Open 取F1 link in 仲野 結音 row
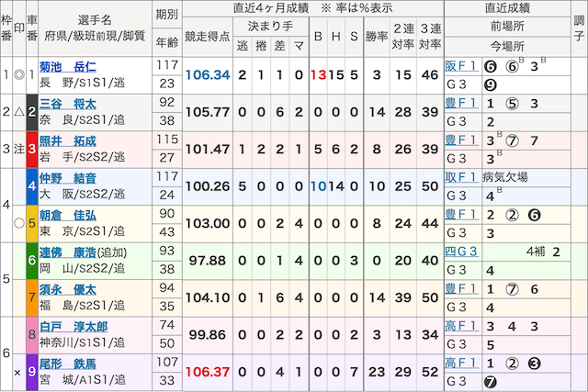 tap(461, 177)
